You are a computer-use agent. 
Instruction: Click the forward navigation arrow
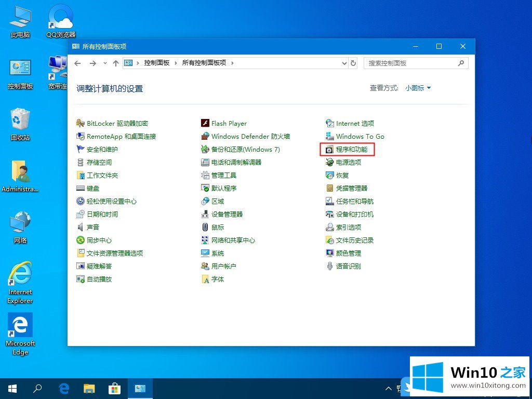click(x=92, y=63)
